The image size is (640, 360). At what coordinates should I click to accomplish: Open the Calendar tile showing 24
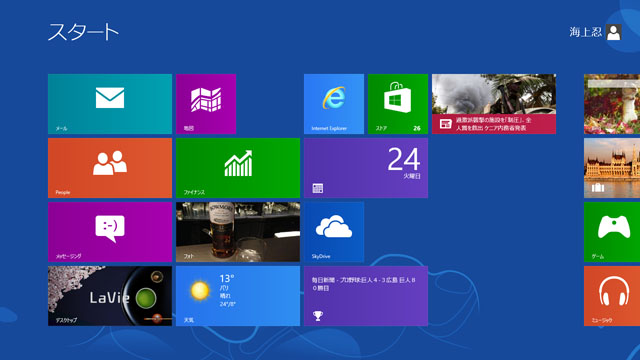coord(366,168)
